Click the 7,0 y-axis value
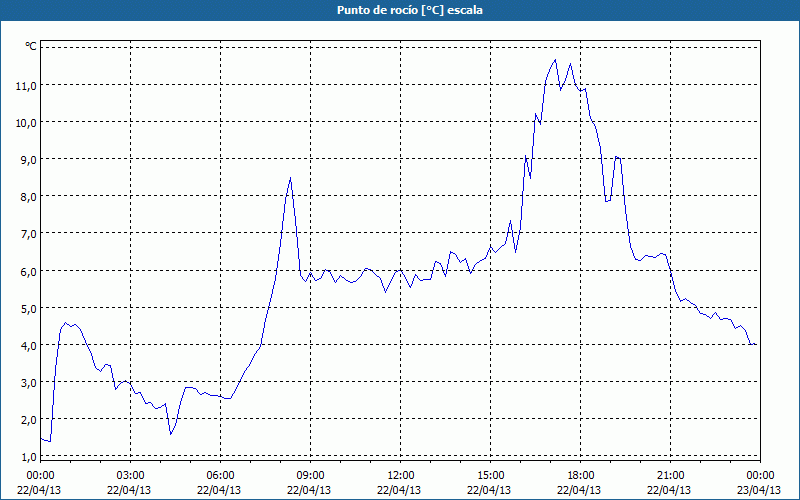800x500 pixels. pos(28,235)
